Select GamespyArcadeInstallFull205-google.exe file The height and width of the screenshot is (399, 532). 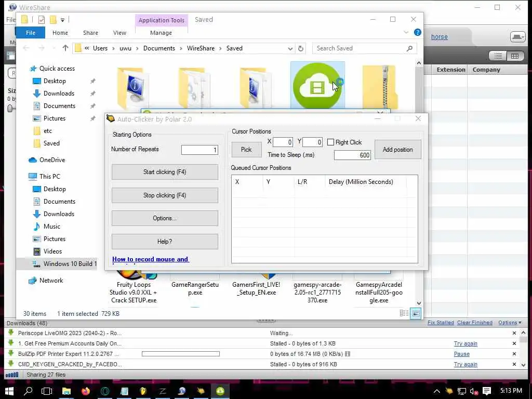(x=379, y=292)
